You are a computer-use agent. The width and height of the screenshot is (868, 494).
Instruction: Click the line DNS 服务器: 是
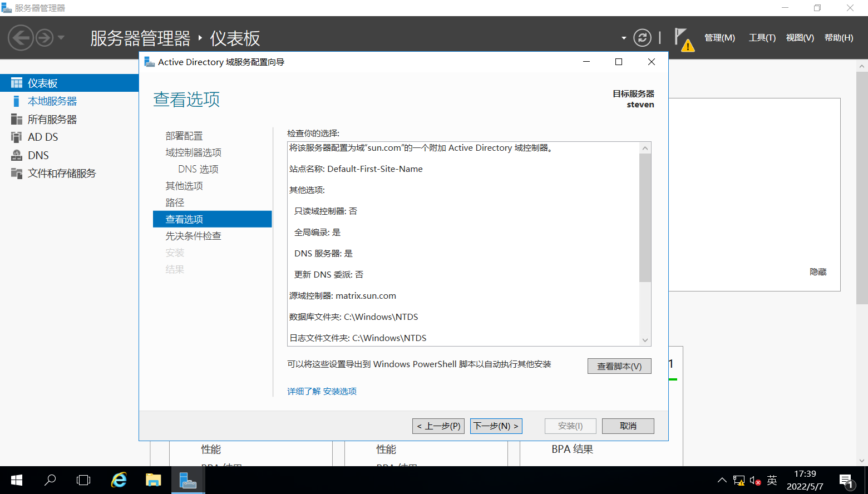pos(324,254)
